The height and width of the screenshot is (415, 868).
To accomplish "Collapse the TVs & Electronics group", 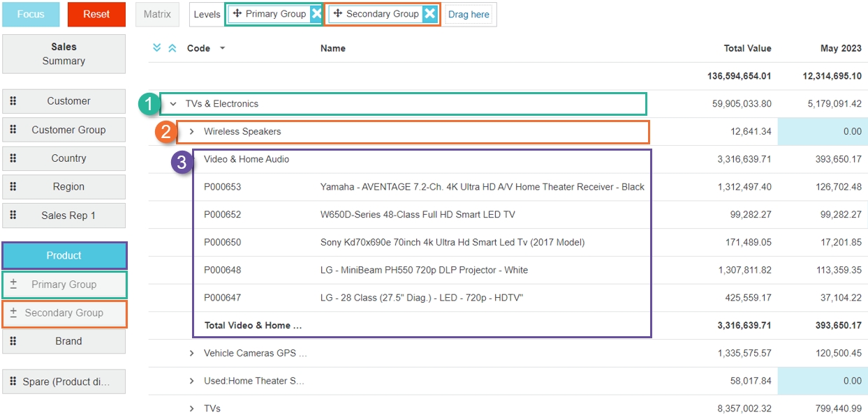I will (x=173, y=104).
